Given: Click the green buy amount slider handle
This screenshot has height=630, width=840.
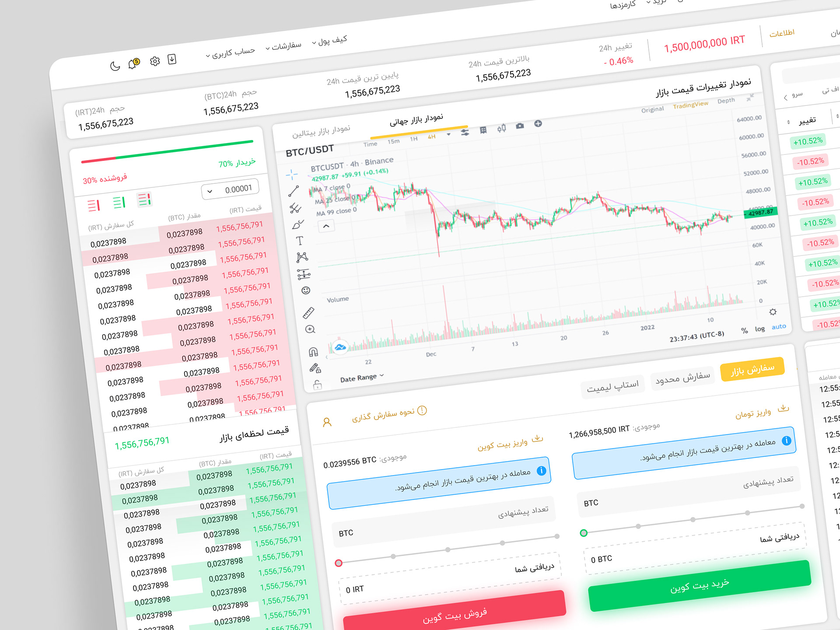Looking at the screenshot, I should point(584,533).
